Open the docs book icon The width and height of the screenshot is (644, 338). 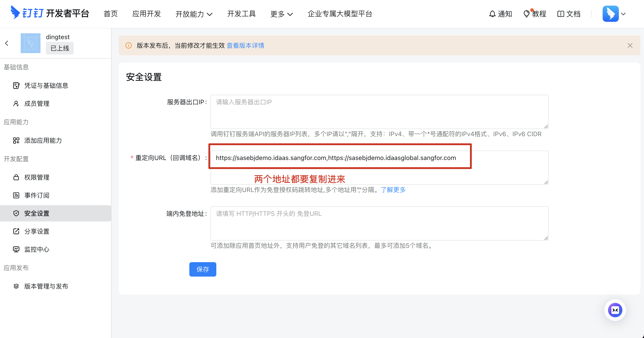tap(561, 14)
